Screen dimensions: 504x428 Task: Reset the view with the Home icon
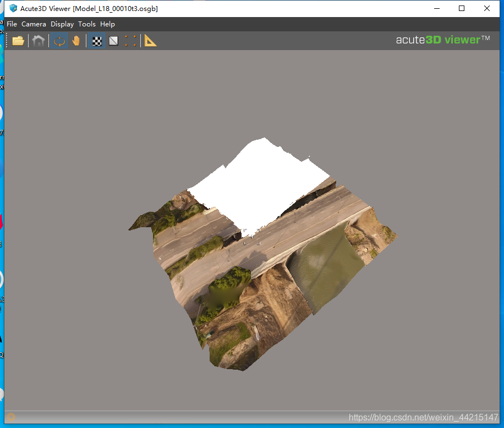click(39, 41)
